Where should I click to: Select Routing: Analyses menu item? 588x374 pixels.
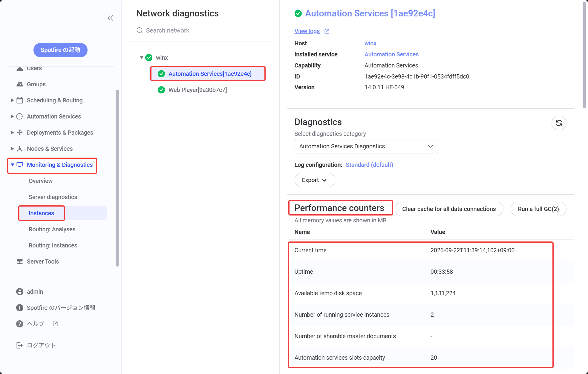pos(52,229)
